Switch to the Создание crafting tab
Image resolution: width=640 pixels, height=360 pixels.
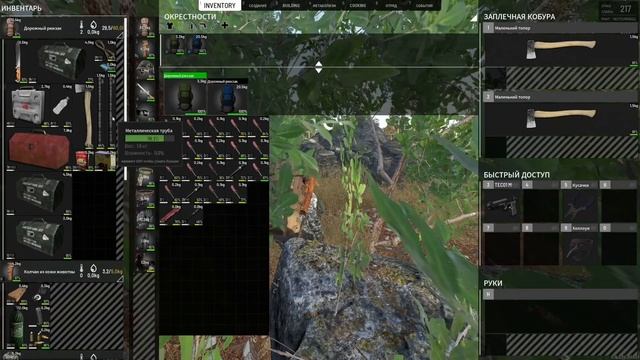tap(258, 6)
